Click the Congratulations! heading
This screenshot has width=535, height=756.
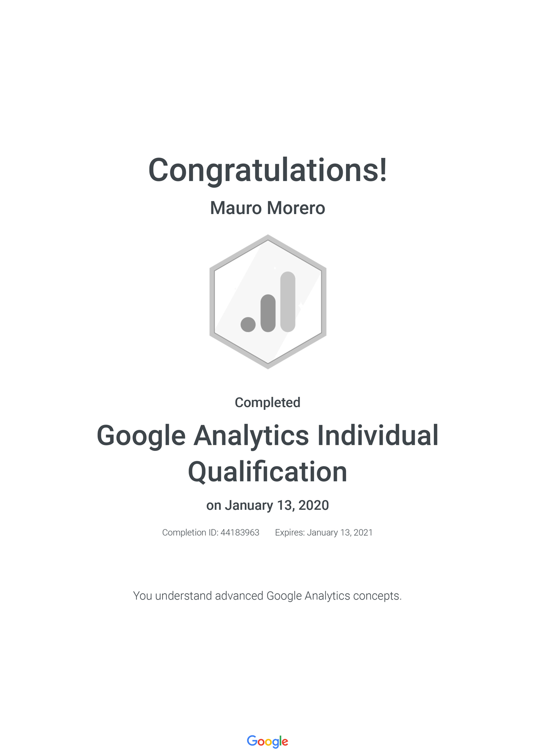coord(267,170)
